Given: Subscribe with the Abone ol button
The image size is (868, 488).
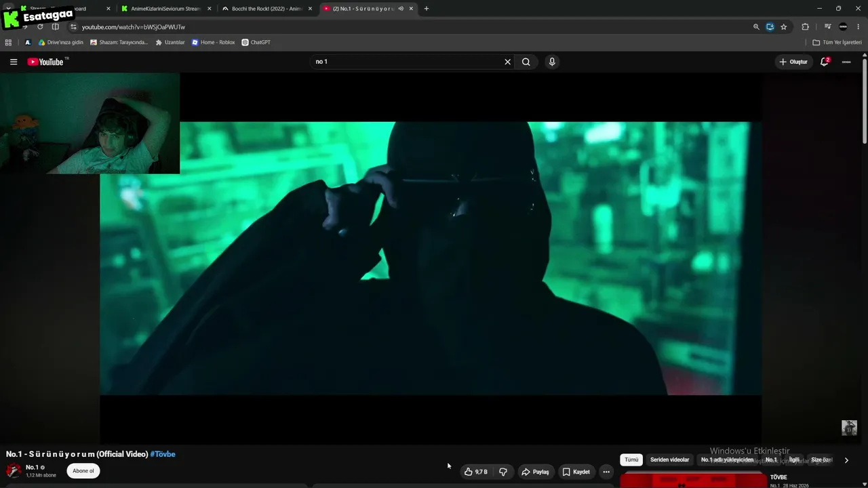Looking at the screenshot, I should (x=83, y=471).
